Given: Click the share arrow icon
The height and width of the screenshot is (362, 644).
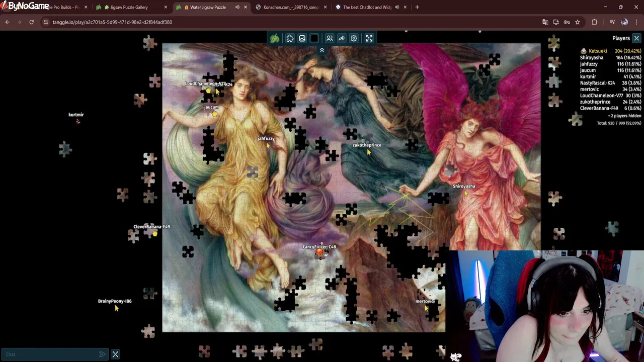Looking at the screenshot, I should 342,39.
